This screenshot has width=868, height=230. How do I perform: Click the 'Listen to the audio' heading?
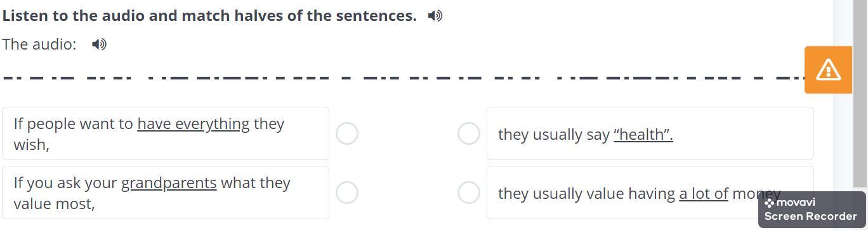point(209,16)
